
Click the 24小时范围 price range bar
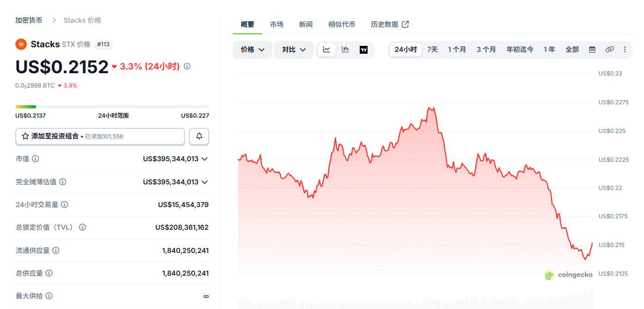tap(112, 107)
